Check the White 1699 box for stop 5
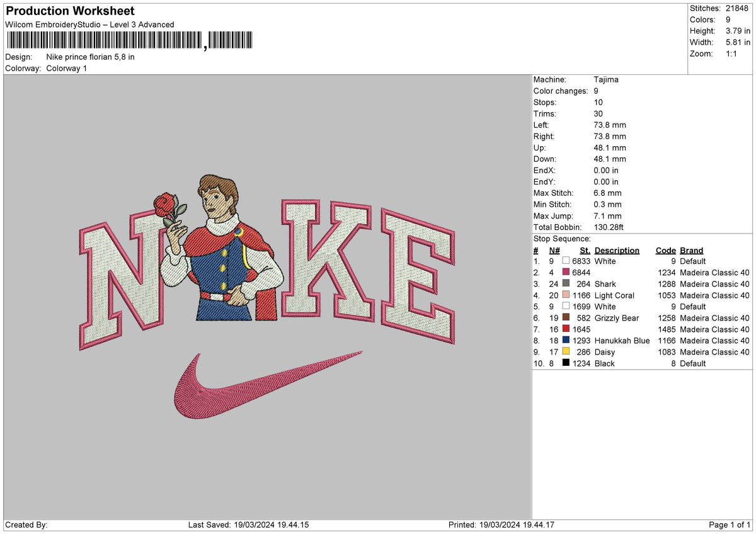 click(566, 307)
